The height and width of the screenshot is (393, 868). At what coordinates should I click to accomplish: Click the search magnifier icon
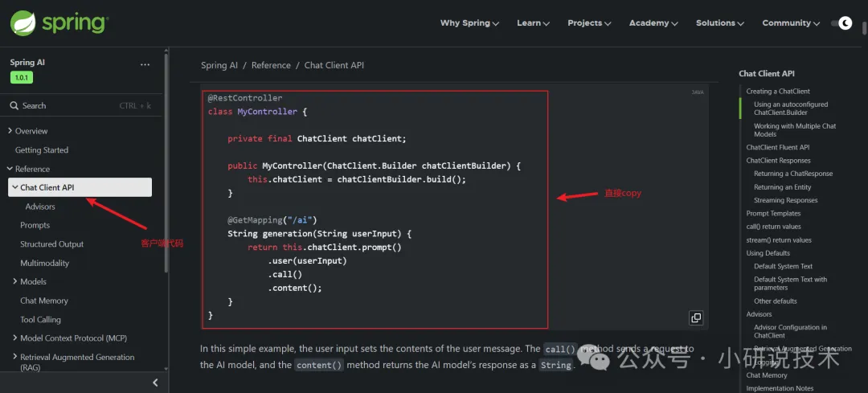pos(14,106)
